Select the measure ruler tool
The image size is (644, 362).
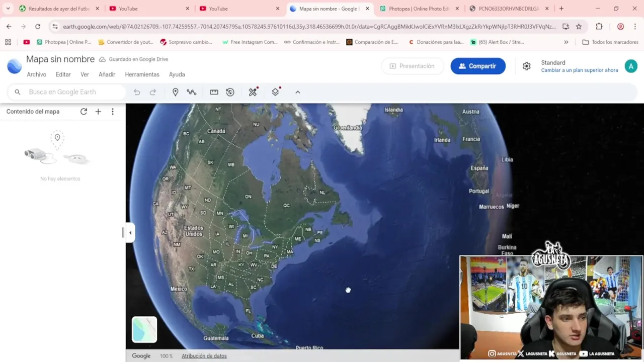point(214,92)
